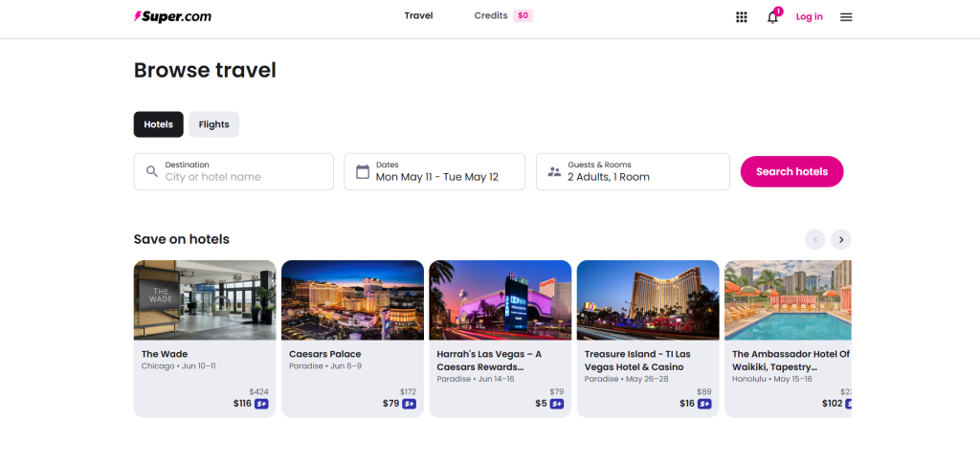Click the S+ badge on Harrah's card
Image resolution: width=980 pixels, height=464 pixels.
[556, 404]
